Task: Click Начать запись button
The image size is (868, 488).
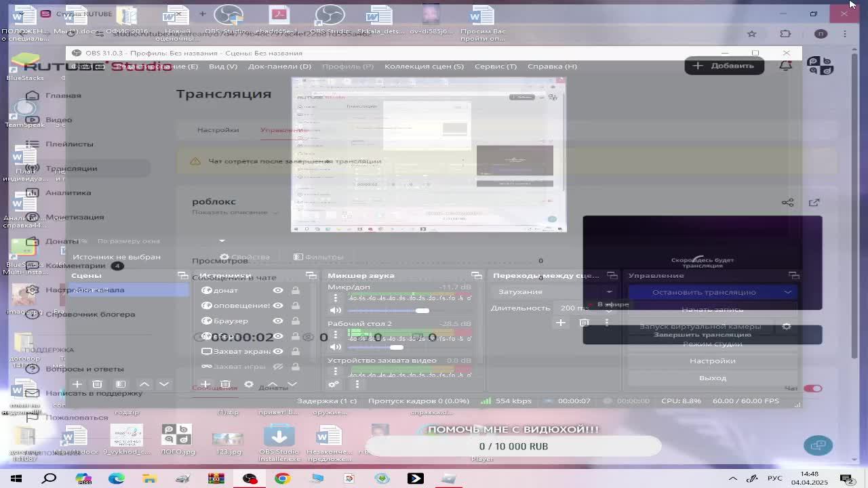Action: click(x=712, y=310)
